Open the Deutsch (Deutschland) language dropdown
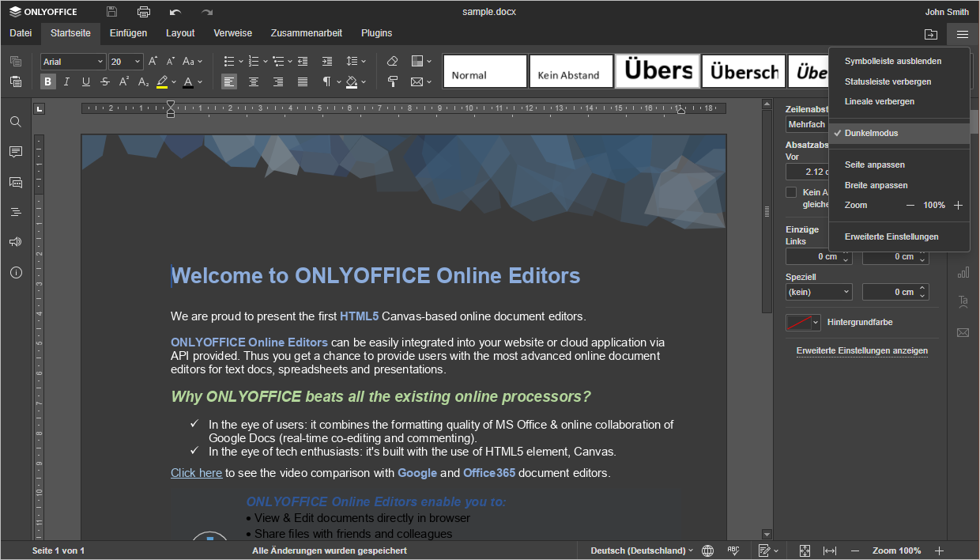This screenshot has height=560, width=980. [x=642, y=551]
